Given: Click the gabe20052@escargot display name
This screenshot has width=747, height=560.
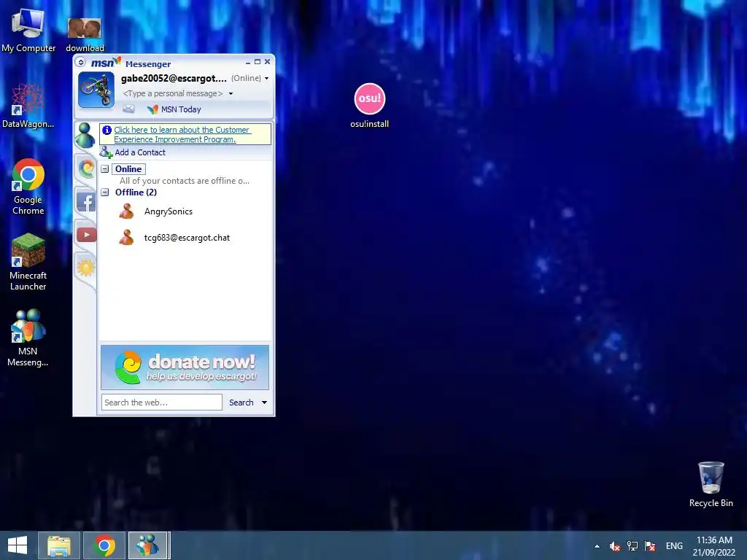Looking at the screenshot, I should click(174, 78).
